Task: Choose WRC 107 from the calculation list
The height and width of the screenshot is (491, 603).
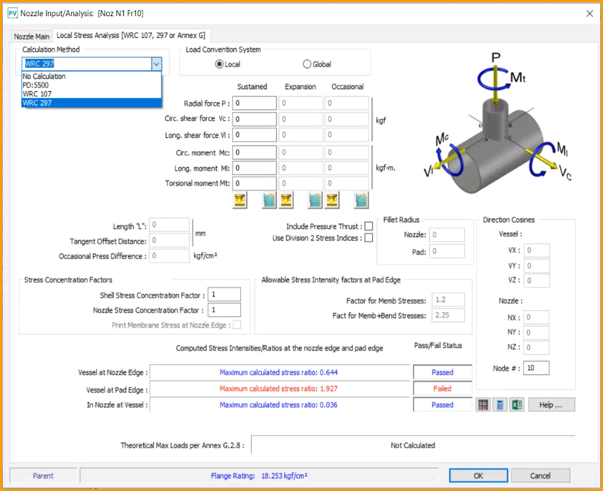Action: [36, 94]
